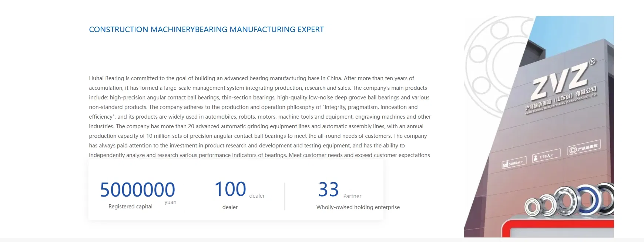Click the Partner unit label beside 33
The width and height of the screenshot is (644, 242).
click(x=352, y=196)
